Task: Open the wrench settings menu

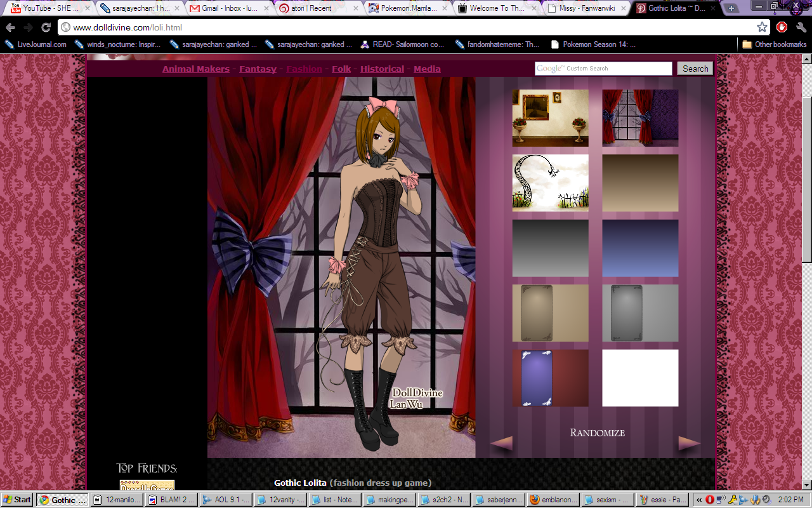Action: pyautogui.click(x=801, y=27)
